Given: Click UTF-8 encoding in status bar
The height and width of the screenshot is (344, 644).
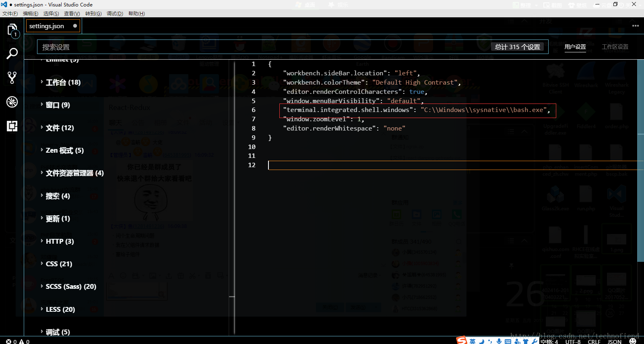Looking at the screenshot, I should (573, 341).
